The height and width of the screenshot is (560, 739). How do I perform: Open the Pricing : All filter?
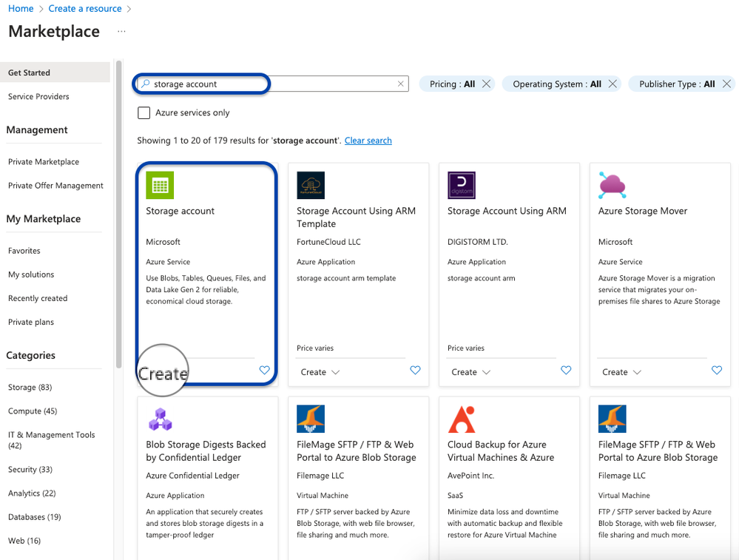pyautogui.click(x=452, y=84)
